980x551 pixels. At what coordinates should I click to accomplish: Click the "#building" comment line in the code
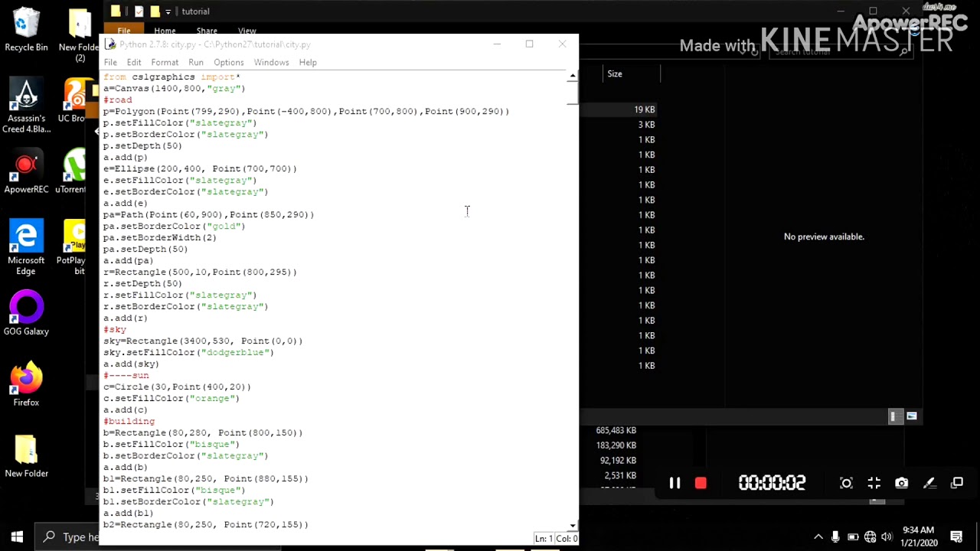(129, 422)
